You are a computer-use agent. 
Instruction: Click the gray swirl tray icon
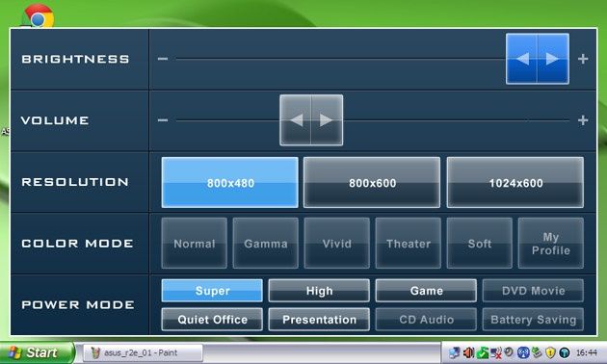pos(509,352)
